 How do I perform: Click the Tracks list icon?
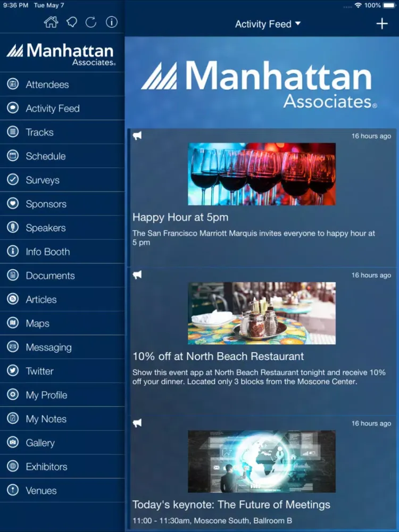pyautogui.click(x=13, y=131)
